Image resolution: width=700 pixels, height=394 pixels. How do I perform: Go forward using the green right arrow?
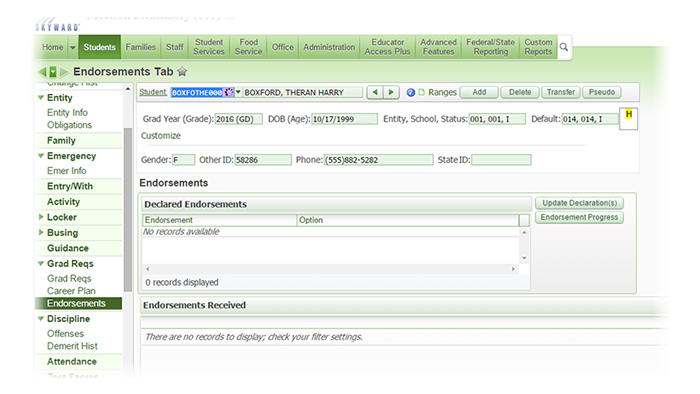(64, 71)
